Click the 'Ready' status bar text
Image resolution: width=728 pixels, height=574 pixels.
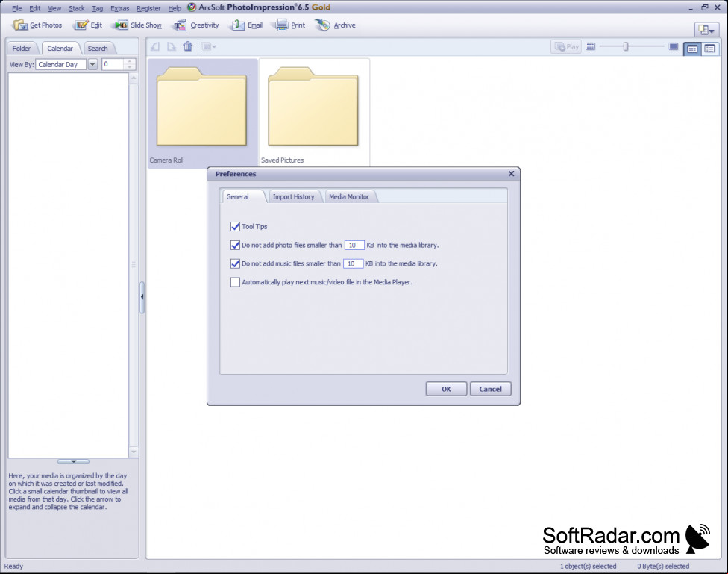point(13,566)
